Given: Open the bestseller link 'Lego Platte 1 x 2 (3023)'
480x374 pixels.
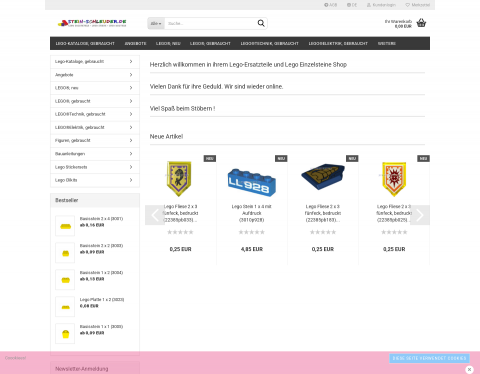Looking at the screenshot, I should [102, 300].
